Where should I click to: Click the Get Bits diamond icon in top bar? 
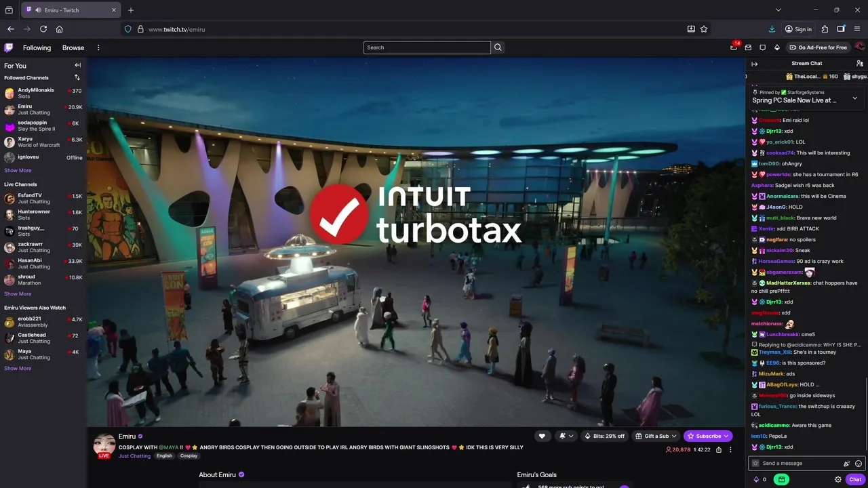(776, 47)
